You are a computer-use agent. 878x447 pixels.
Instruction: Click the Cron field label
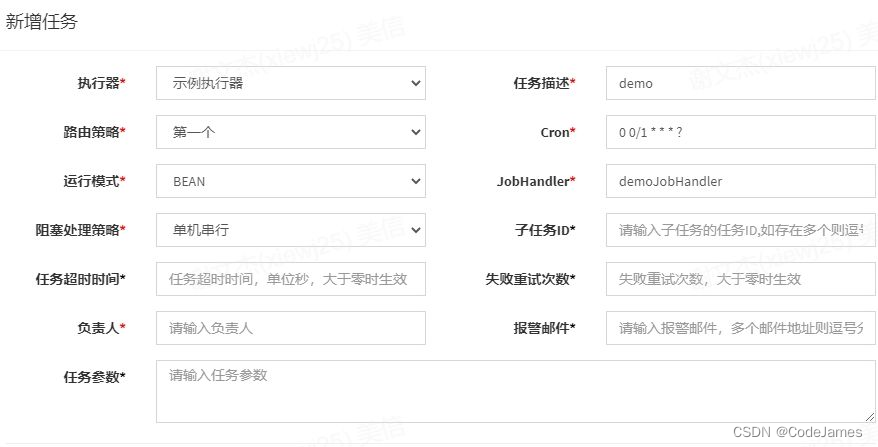[558, 132]
